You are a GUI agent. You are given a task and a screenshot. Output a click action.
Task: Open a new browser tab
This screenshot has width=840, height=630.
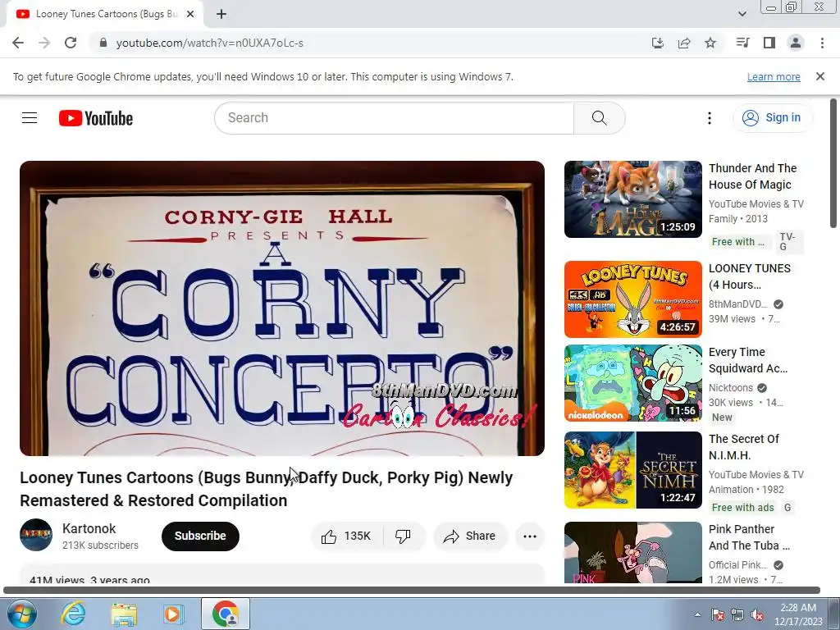pyautogui.click(x=221, y=15)
